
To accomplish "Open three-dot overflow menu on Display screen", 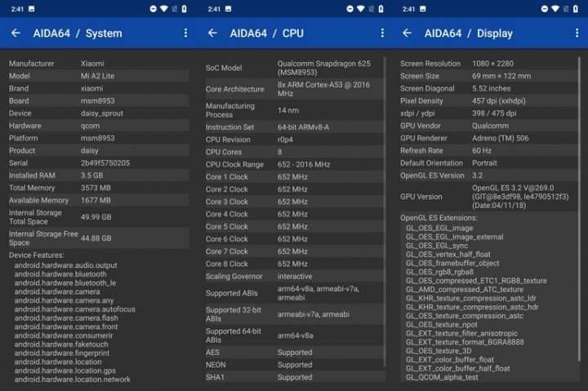I will [577, 33].
